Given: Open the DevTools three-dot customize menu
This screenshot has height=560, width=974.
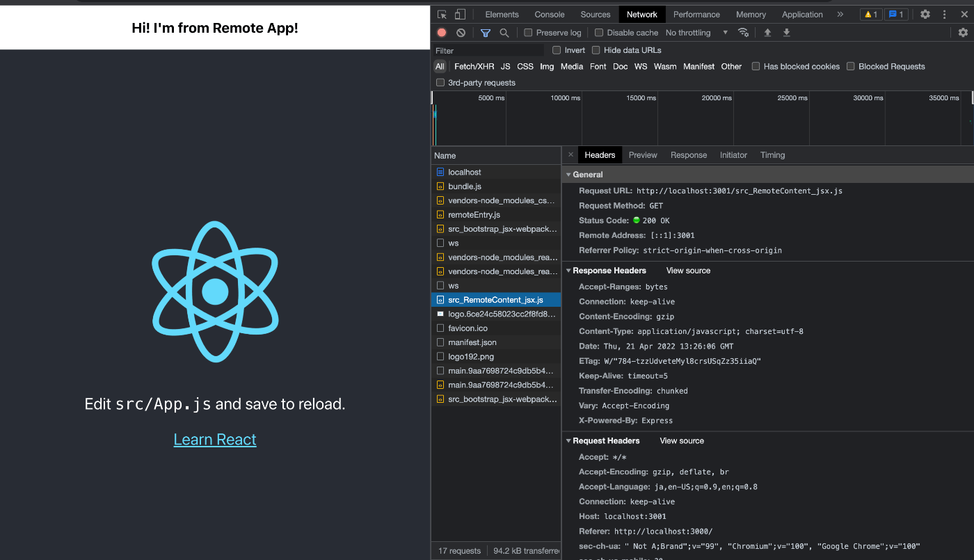Looking at the screenshot, I should (945, 15).
